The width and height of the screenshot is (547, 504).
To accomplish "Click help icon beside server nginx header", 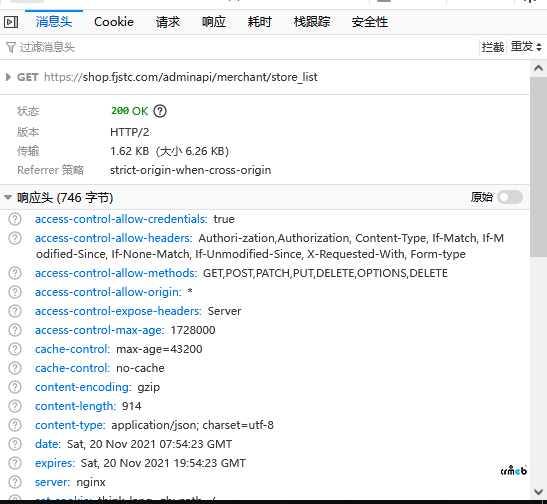I will tap(15, 482).
